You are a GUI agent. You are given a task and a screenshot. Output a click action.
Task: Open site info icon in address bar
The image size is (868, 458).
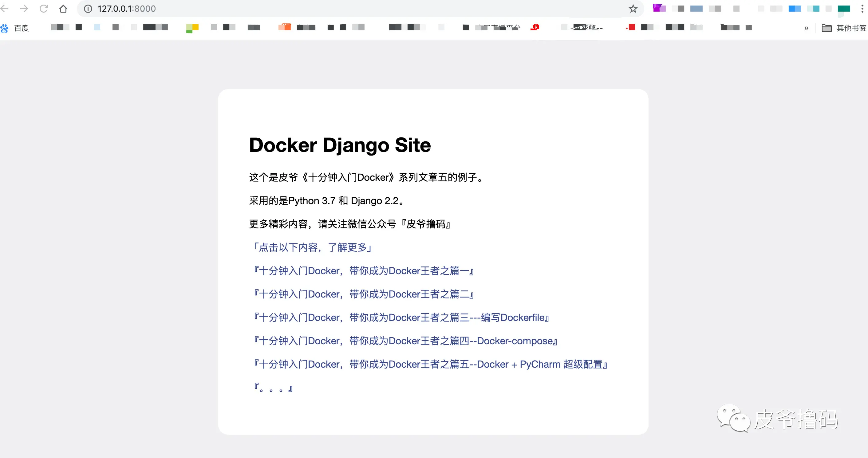coord(88,9)
